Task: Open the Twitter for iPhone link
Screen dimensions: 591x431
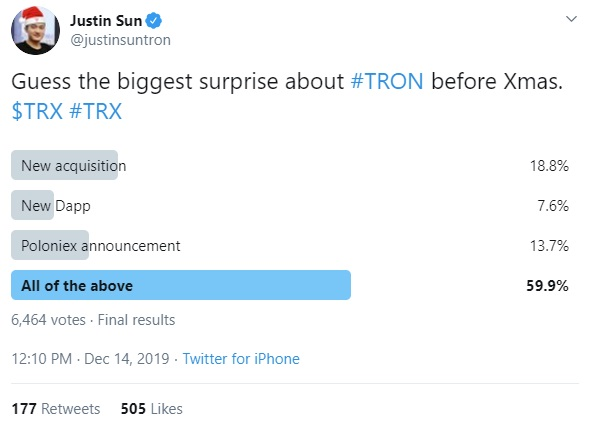Action: click(241, 359)
